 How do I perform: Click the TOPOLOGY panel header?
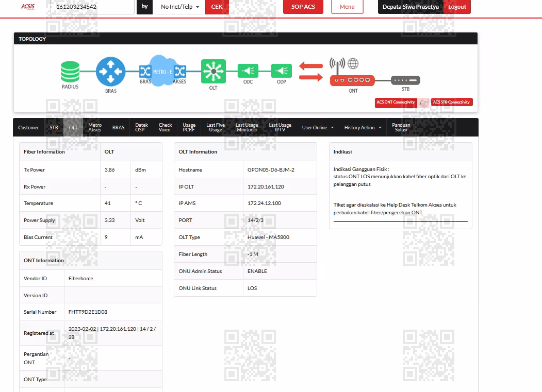(245, 39)
